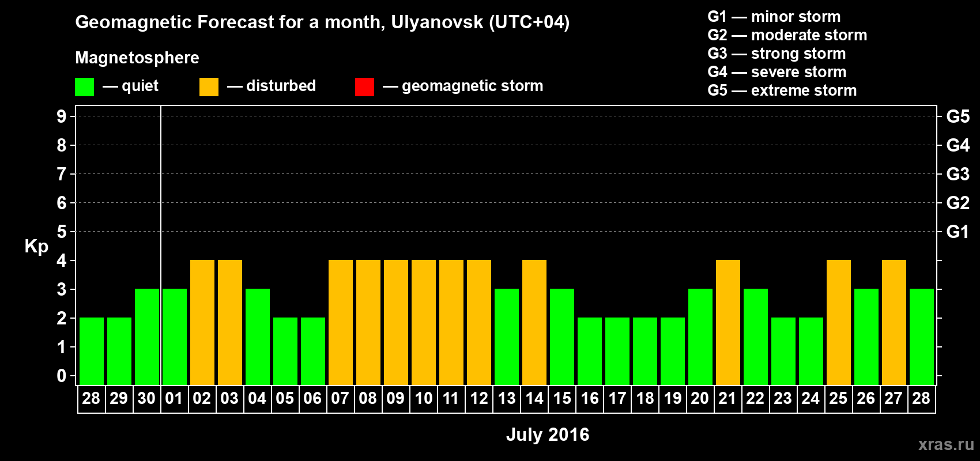This screenshot has width=980, height=461.
Task: Click the date label '22' on the axis
Action: tap(755, 399)
